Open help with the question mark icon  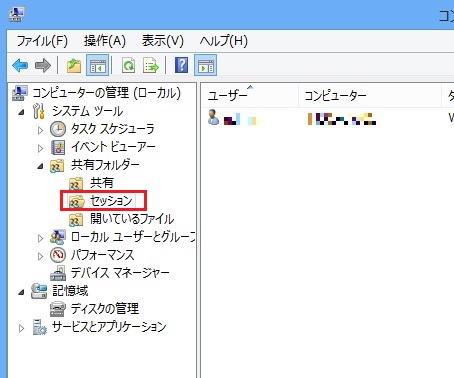pos(182,65)
